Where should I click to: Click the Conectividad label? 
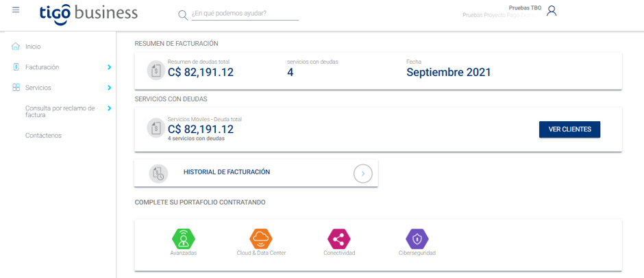[x=339, y=253]
